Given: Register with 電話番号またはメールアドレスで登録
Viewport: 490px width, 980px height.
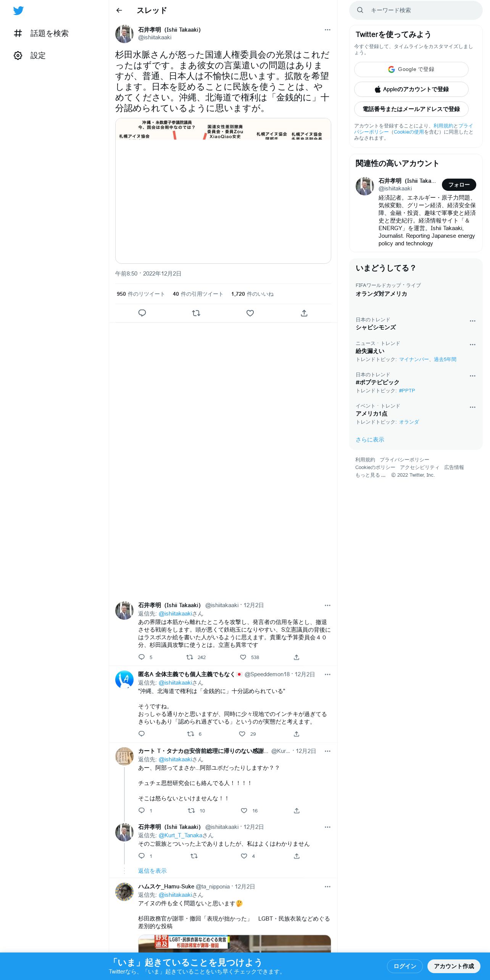Looking at the screenshot, I should pyautogui.click(x=411, y=109).
